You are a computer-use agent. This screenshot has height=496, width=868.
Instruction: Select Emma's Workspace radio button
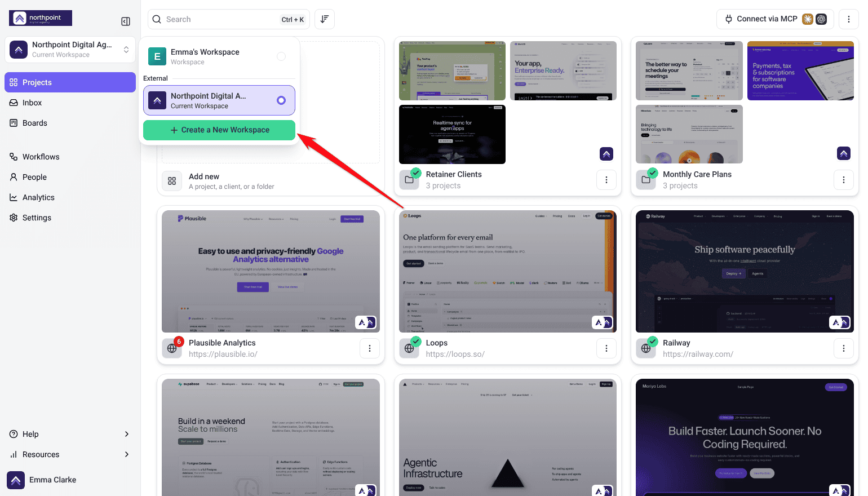click(x=281, y=56)
